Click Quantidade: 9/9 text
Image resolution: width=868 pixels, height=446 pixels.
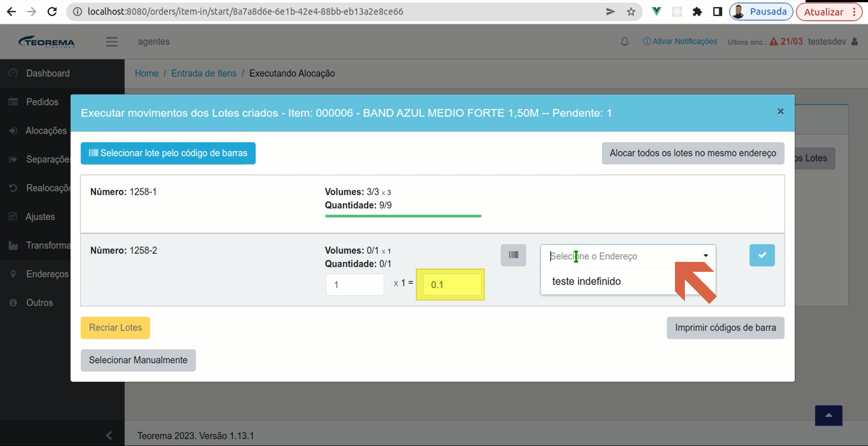coord(358,205)
